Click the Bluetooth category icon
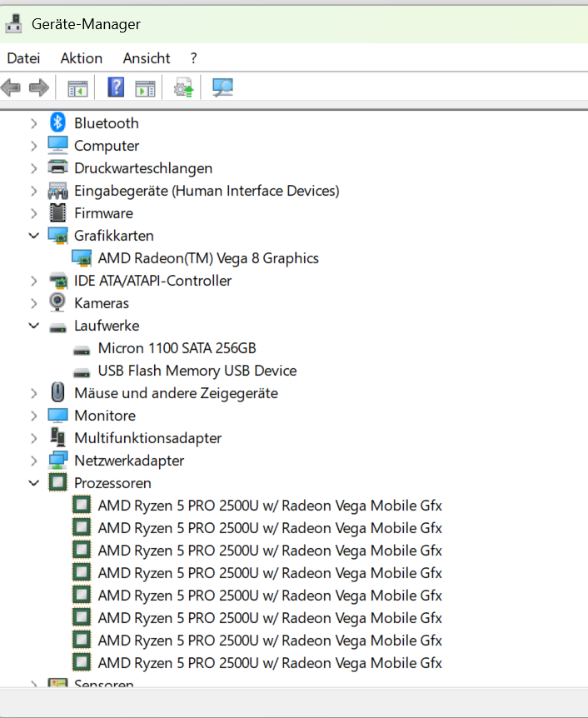This screenshot has width=588, height=718. point(57,122)
